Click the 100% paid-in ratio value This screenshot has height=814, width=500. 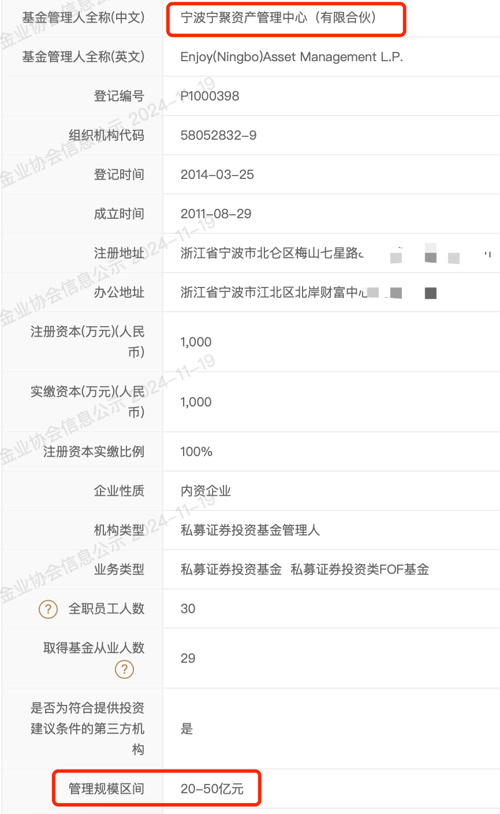pyautogui.click(x=196, y=452)
